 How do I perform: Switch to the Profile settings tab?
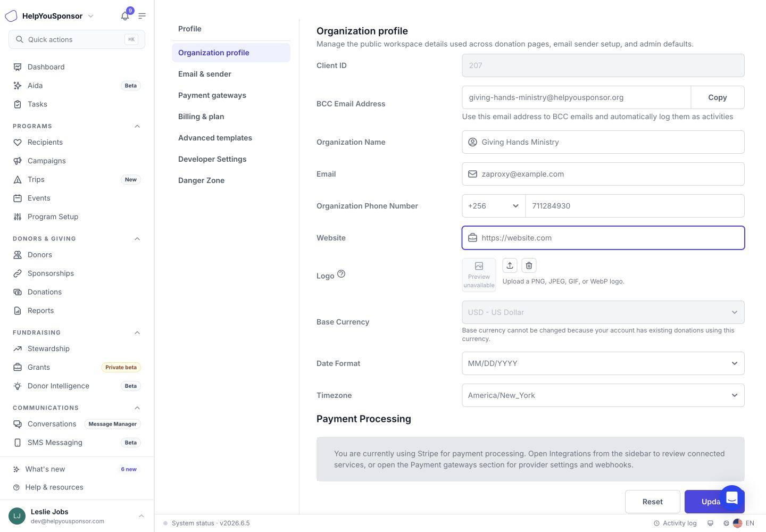pyautogui.click(x=231, y=29)
